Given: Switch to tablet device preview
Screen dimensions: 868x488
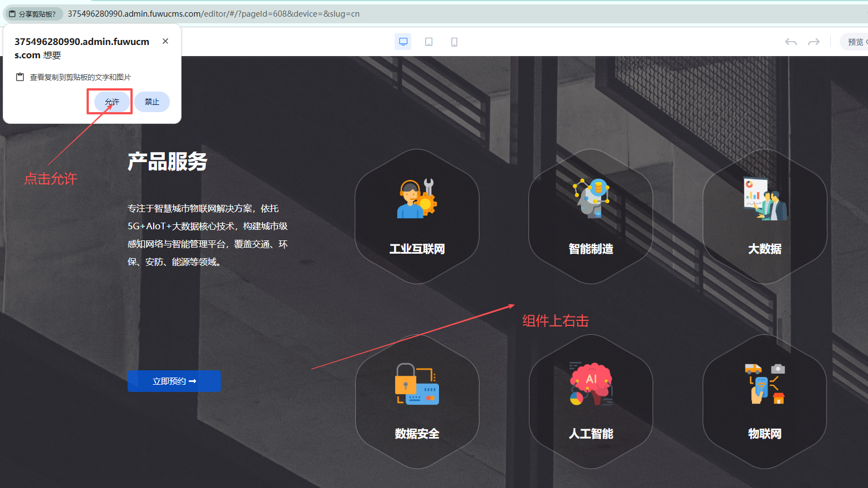Looking at the screenshot, I should 428,42.
